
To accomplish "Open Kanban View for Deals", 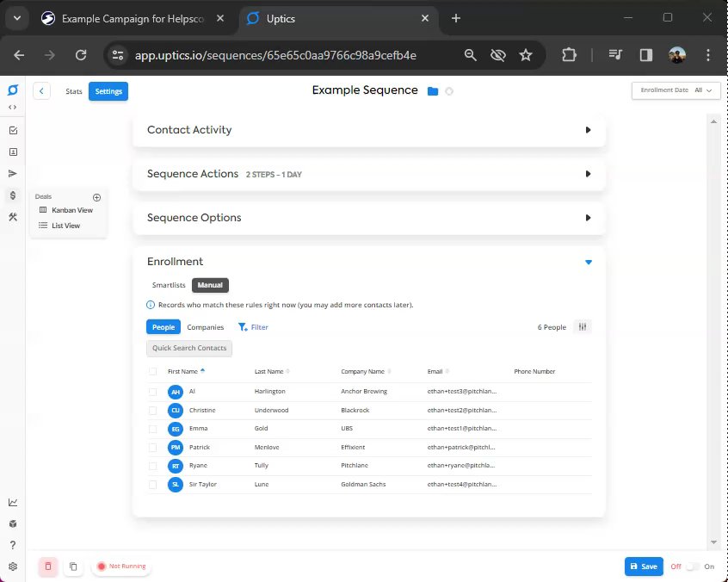I will (66, 210).
